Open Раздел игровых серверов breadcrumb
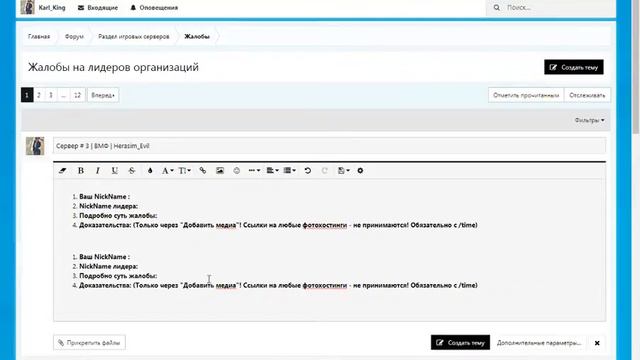This screenshot has width=640, height=360. (x=133, y=36)
